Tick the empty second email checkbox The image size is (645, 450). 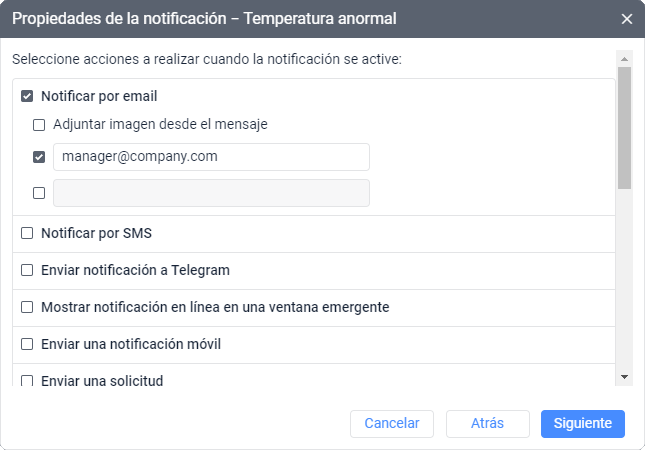tap(39, 193)
